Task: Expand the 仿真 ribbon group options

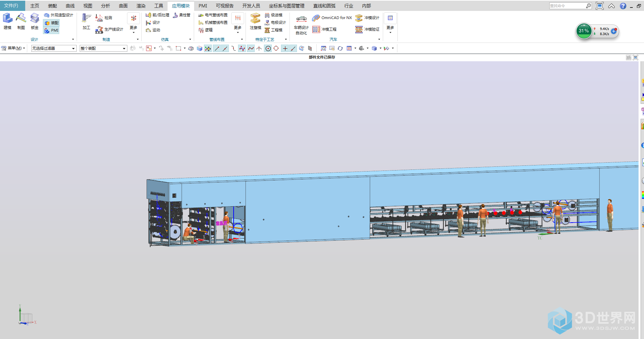Action: point(190,39)
